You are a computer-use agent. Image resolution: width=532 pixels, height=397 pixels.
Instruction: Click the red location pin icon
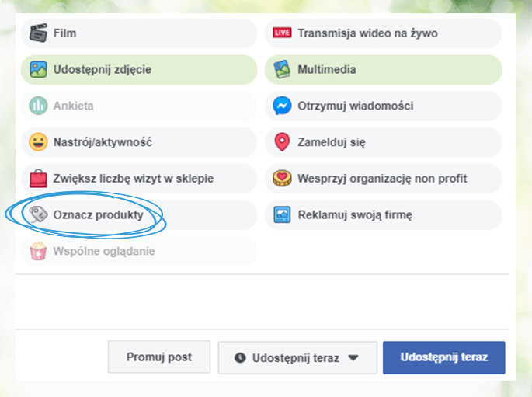[x=282, y=142]
